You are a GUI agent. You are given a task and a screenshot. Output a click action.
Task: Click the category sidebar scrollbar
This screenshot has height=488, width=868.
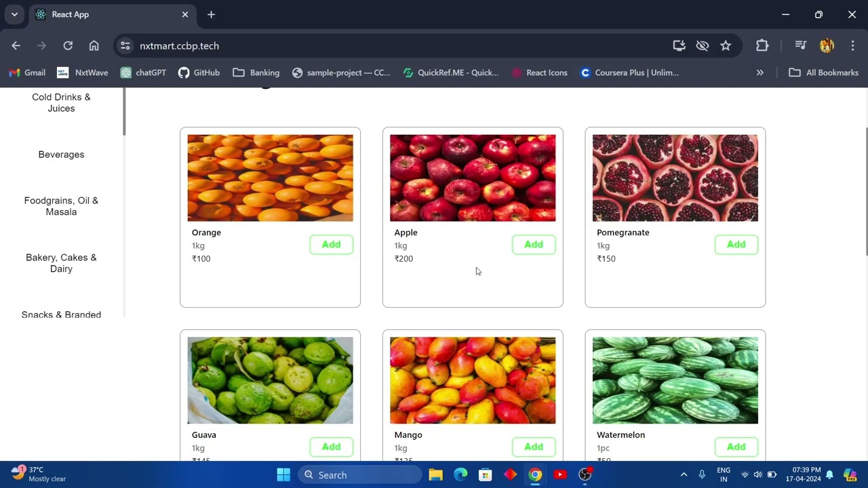pos(124,112)
